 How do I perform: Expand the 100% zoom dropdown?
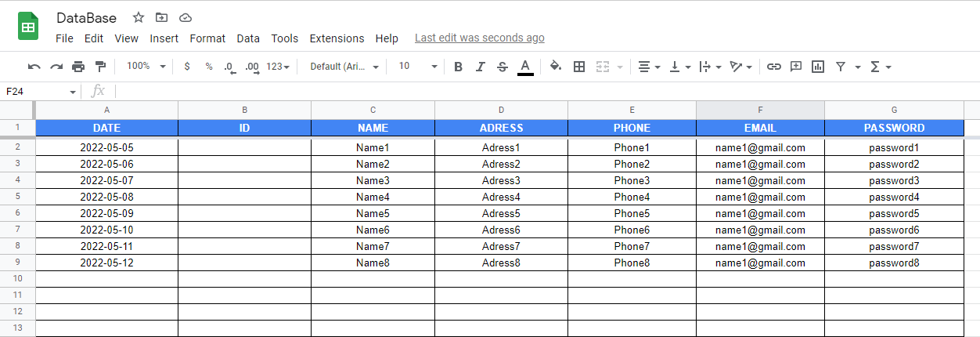coord(146,67)
